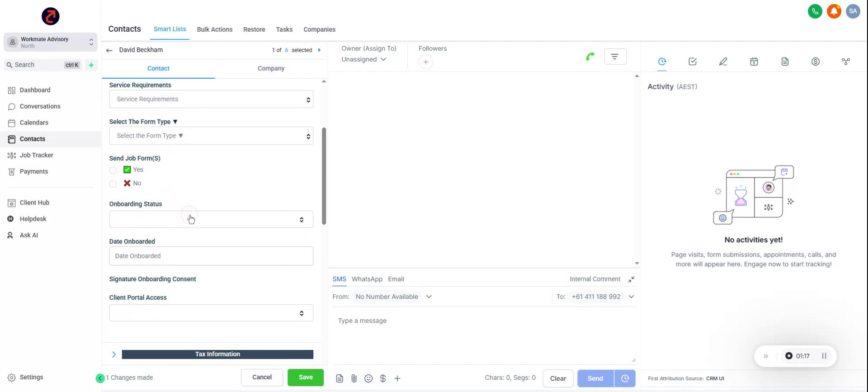Viewport: 868px width, 392px height.
Task: Pause the screen recording
Action: click(x=824, y=356)
